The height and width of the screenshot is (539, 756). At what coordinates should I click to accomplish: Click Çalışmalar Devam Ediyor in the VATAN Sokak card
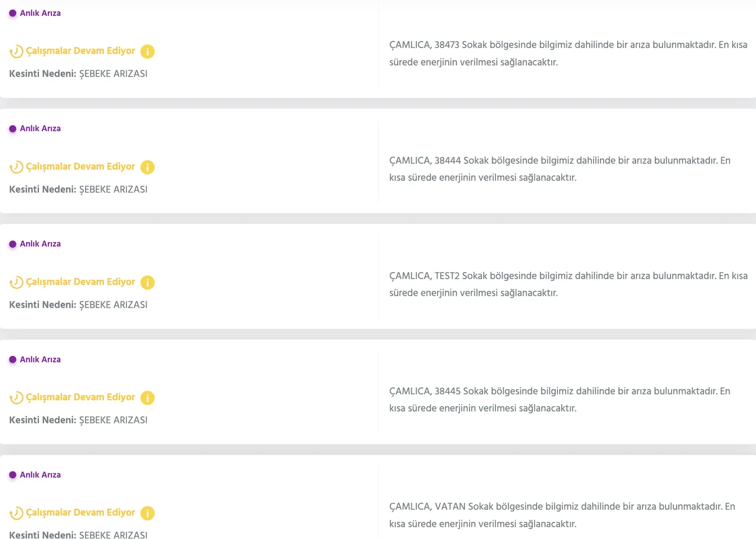pyautogui.click(x=81, y=512)
